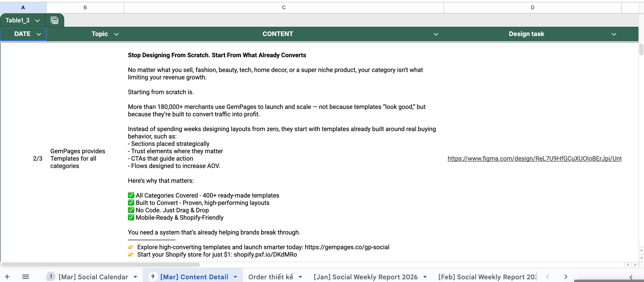The height and width of the screenshot is (282, 644).
Task: Select column C header
Action: pyautogui.click(x=284, y=7)
